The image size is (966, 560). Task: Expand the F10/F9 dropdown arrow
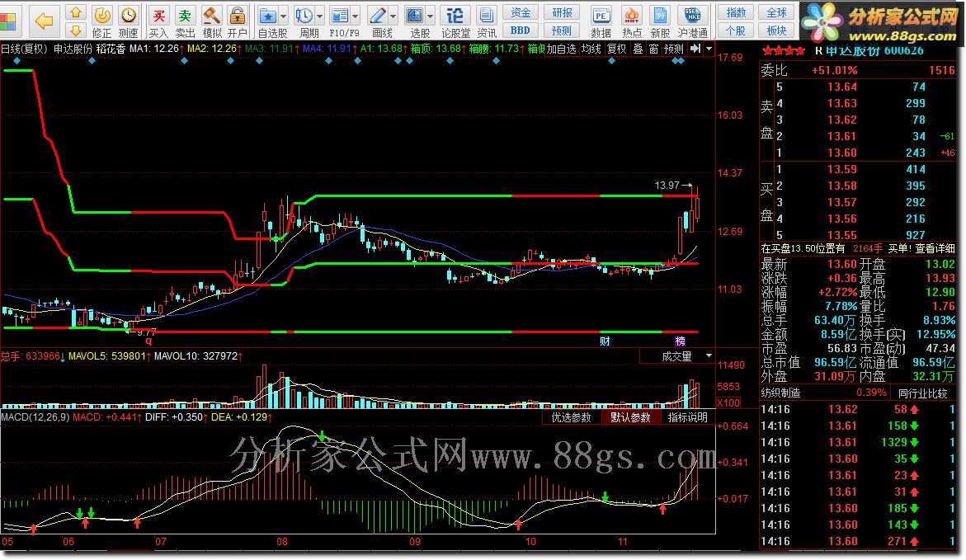(x=356, y=16)
